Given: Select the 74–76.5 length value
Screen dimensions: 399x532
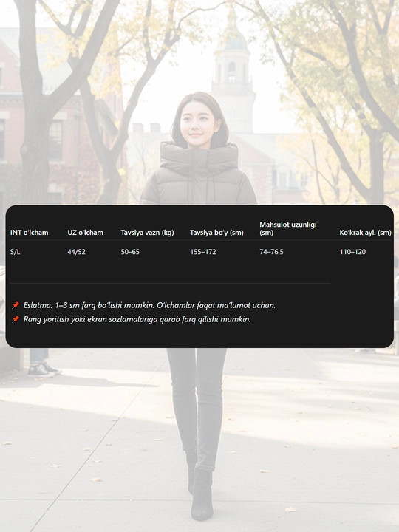Looking at the screenshot, I should (x=271, y=252).
